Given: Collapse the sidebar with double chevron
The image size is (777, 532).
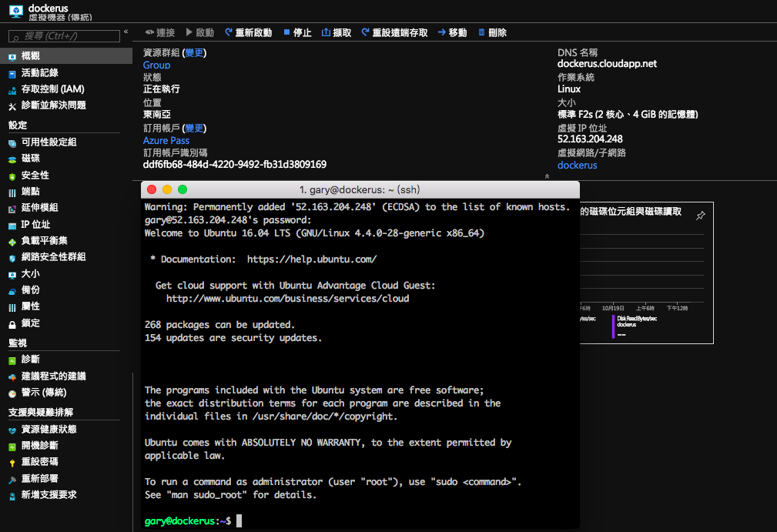Looking at the screenshot, I should 126,32.
